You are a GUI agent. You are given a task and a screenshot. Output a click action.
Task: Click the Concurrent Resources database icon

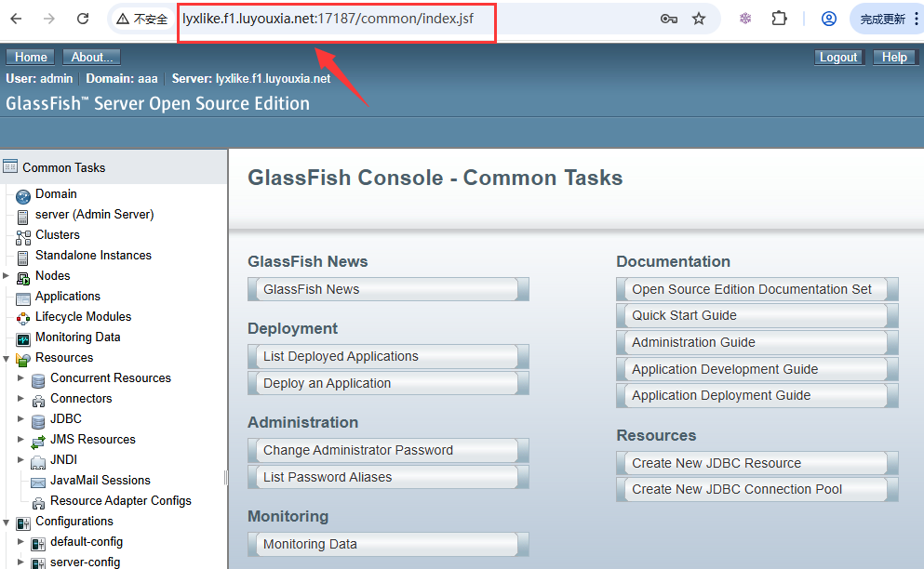click(x=38, y=380)
